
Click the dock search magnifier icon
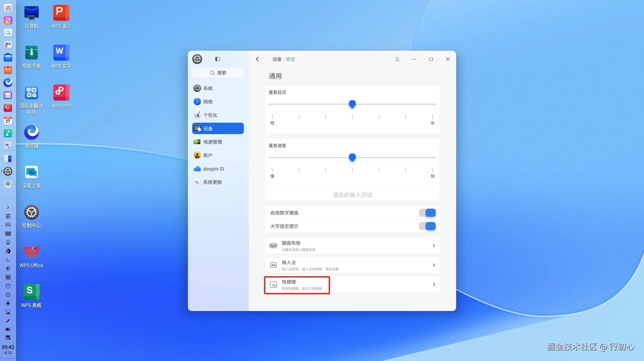tap(8, 33)
